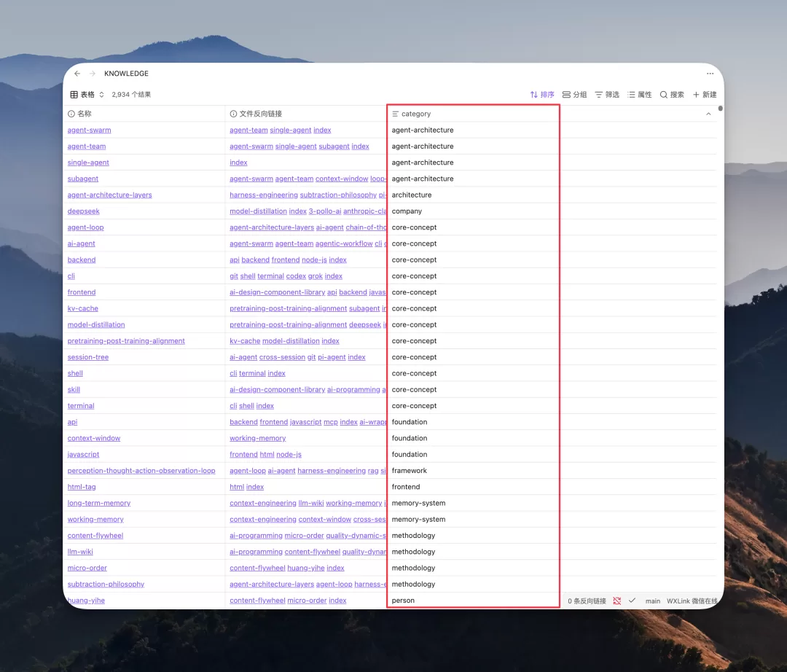This screenshot has height=672, width=787.
Task: Open the html-tag note link
Action: 82,487
